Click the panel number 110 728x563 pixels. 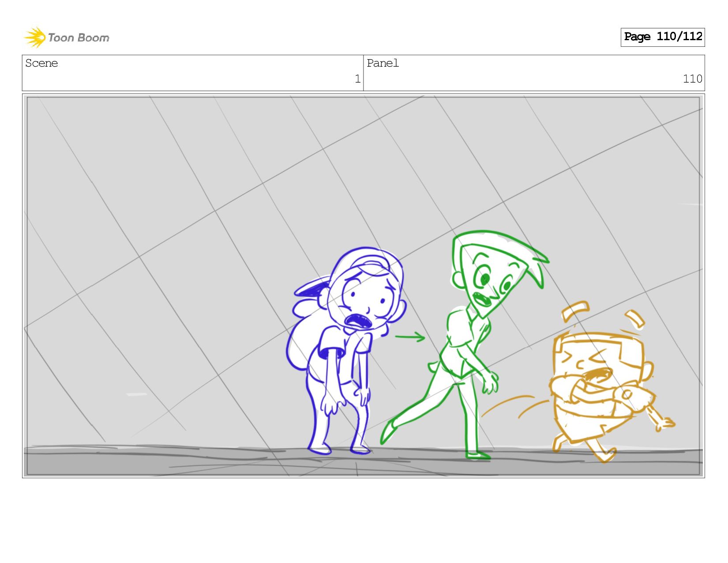click(x=692, y=79)
